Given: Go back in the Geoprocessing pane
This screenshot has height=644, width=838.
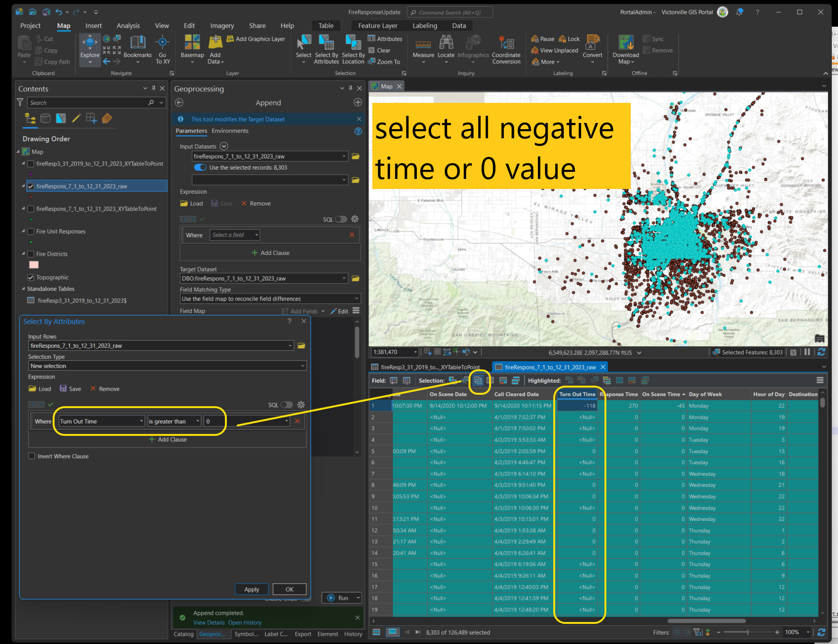Looking at the screenshot, I should (x=179, y=102).
